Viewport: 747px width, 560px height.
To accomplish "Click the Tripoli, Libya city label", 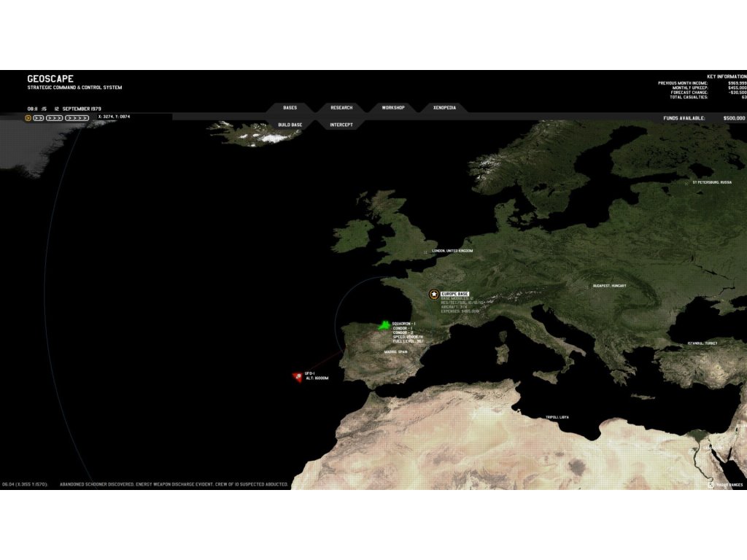I will click(557, 417).
